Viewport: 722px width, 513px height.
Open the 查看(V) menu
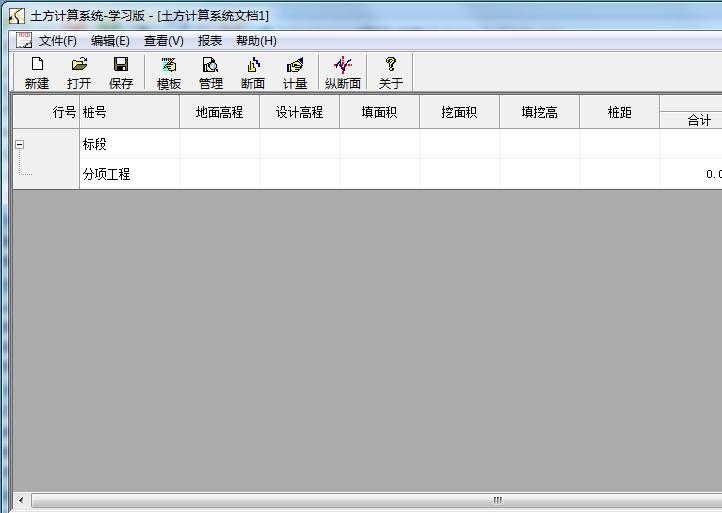pyautogui.click(x=163, y=41)
